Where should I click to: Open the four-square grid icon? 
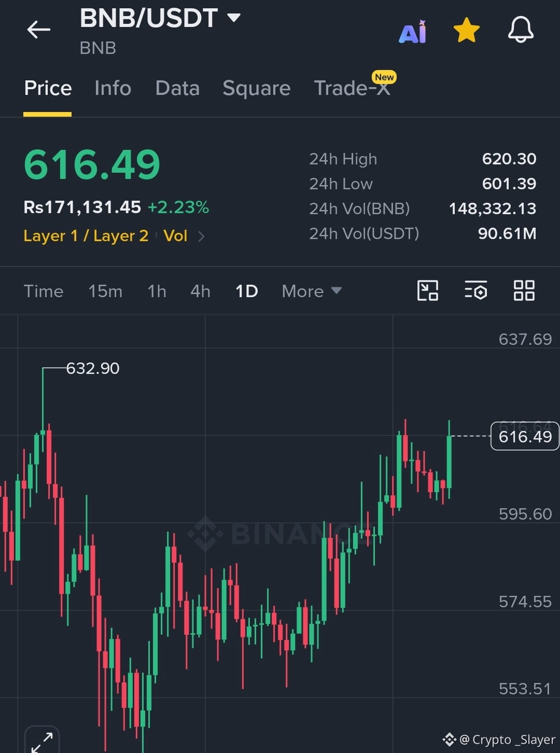point(524,290)
